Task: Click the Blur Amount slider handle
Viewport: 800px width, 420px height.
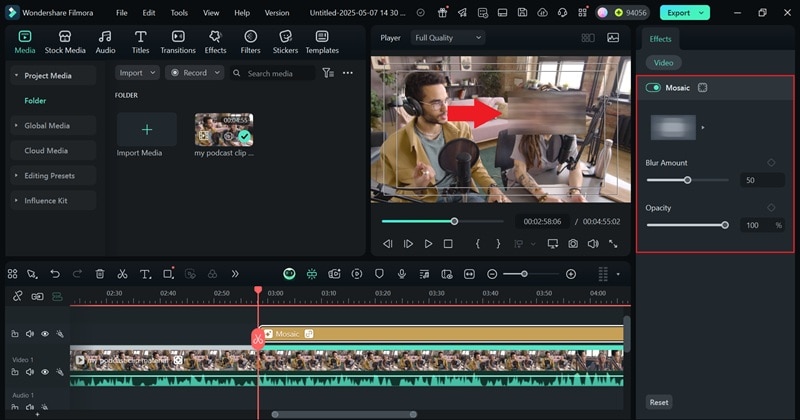Action: [x=687, y=180]
